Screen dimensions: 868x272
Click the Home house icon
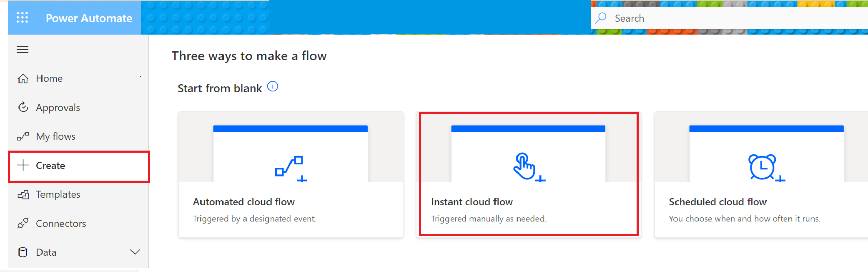(x=23, y=78)
